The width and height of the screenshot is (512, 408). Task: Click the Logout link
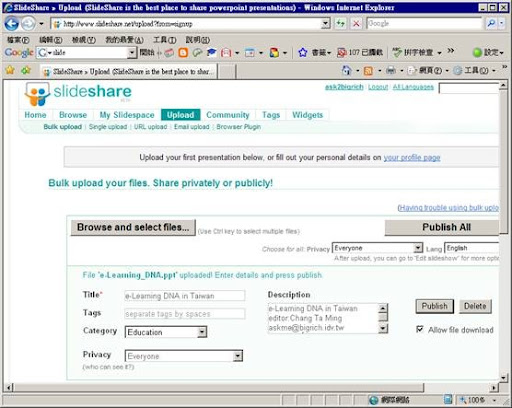pos(378,87)
